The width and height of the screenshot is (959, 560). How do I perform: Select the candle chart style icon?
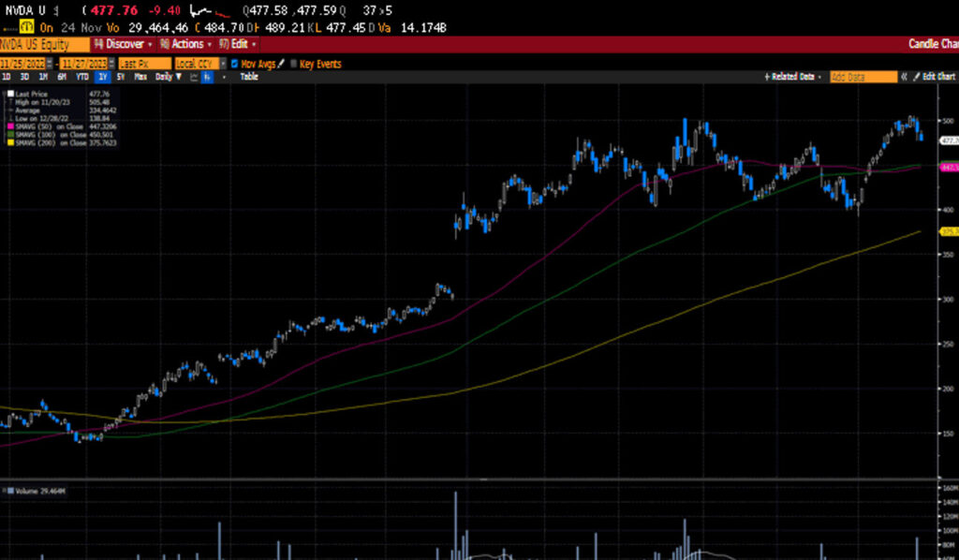click(207, 77)
